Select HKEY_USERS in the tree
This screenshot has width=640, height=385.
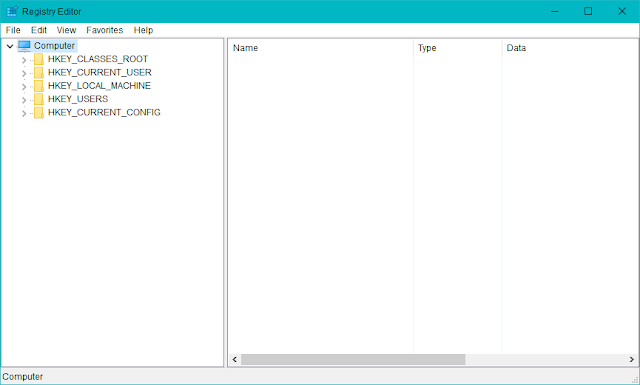[x=78, y=99]
